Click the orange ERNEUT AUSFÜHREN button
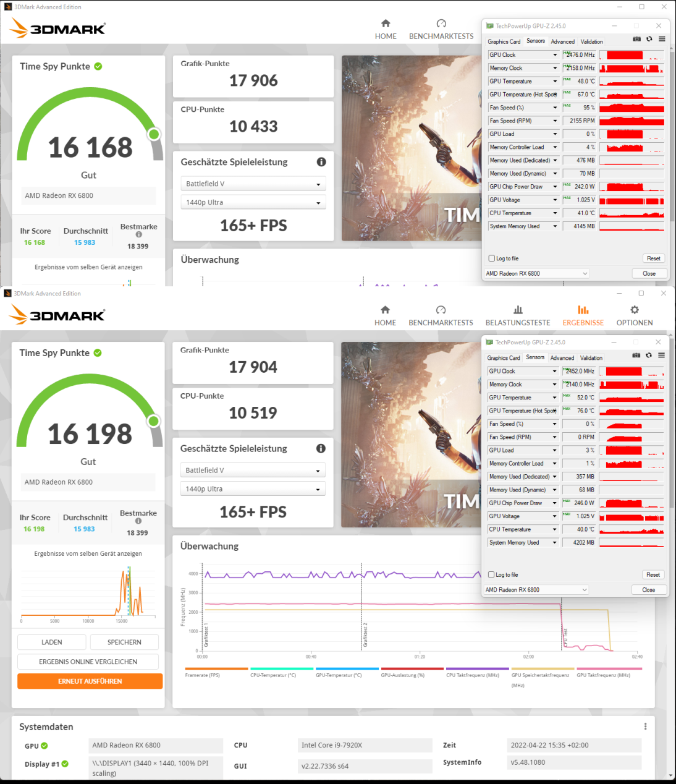The height and width of the screenshot is (784, 676). click(x=90, y=681)
